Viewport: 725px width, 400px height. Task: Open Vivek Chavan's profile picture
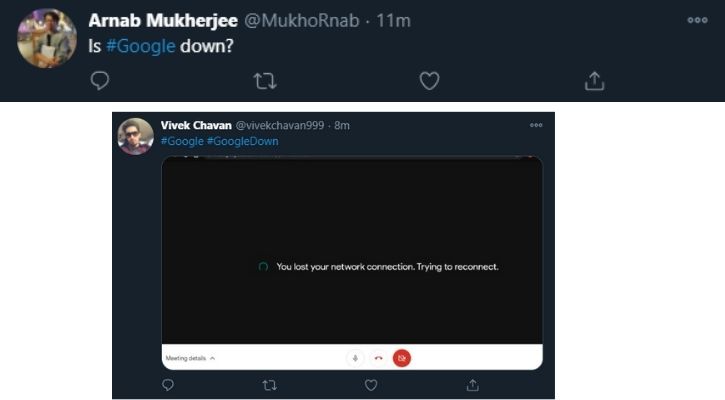coord(136,135)
